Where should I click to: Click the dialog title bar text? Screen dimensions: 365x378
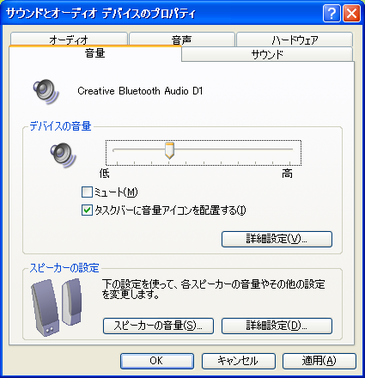coord(100,14)
